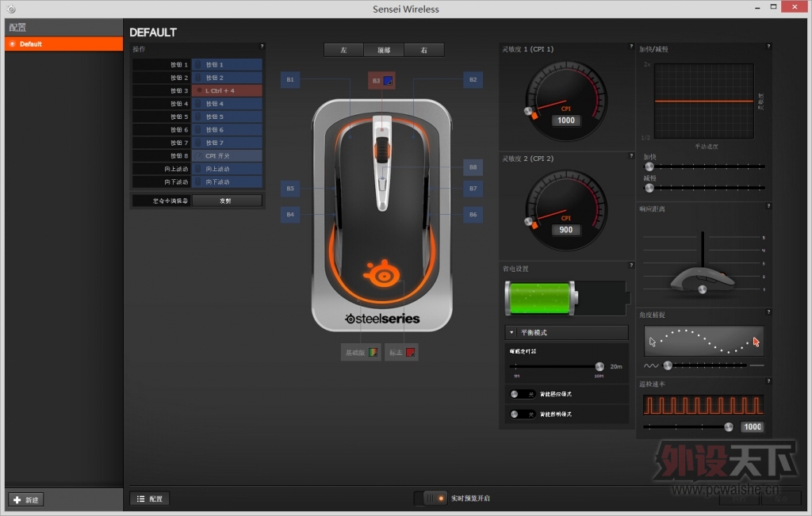Toggle the 智能感应模式 switch below the sleep timer
Screen dimensions: 812x516
522,395
